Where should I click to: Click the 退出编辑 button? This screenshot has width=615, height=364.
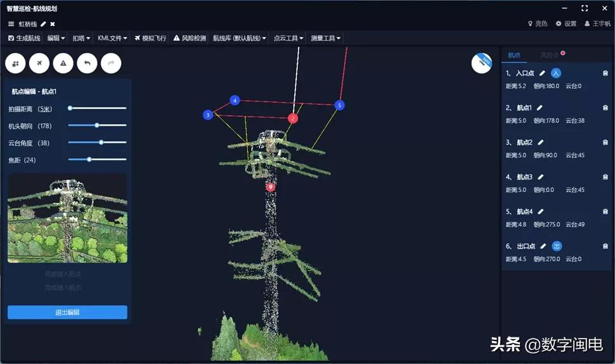click(x=67, y=312)
